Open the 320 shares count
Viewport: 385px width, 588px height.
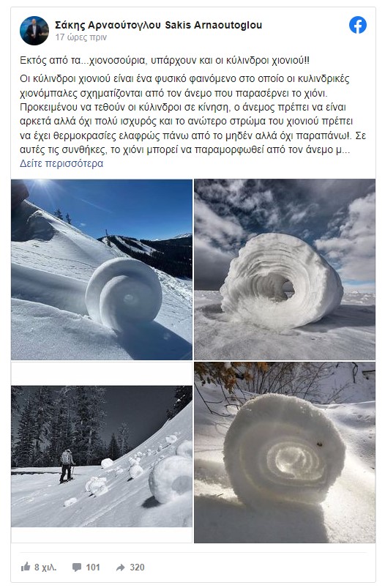137,567
